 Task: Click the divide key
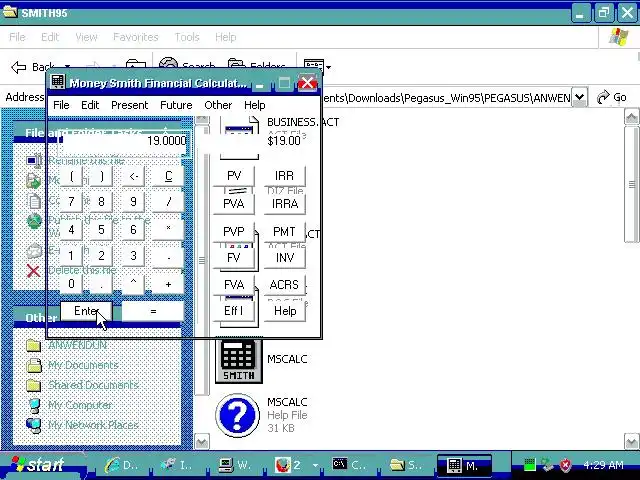[168, 202]
